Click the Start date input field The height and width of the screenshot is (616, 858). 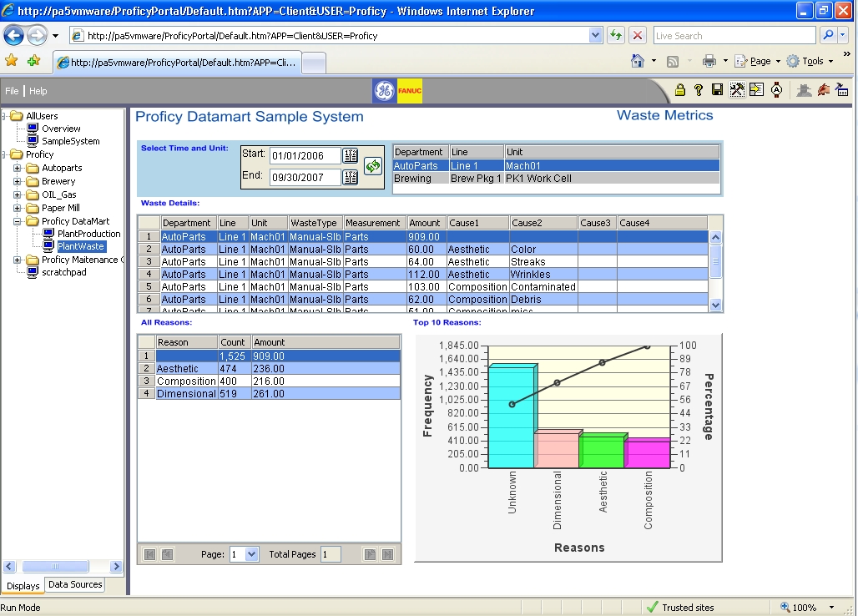tap(305, 156)
